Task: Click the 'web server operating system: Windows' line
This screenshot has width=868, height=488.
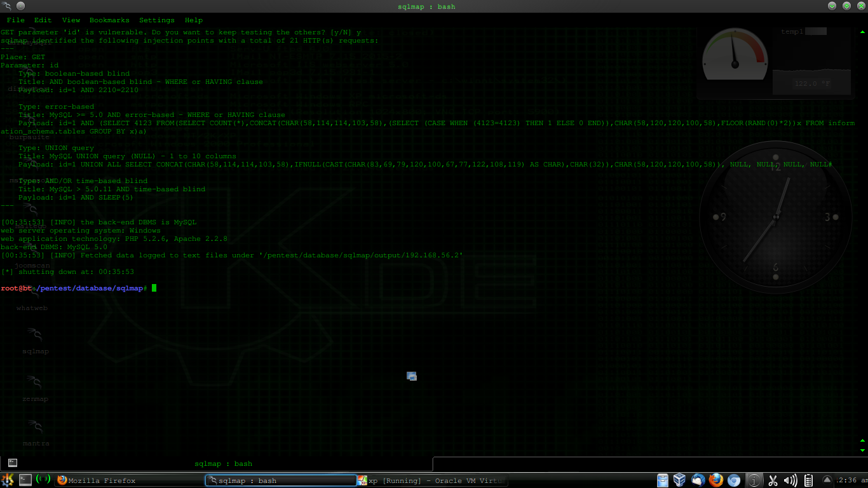Action: coord(80,231)
